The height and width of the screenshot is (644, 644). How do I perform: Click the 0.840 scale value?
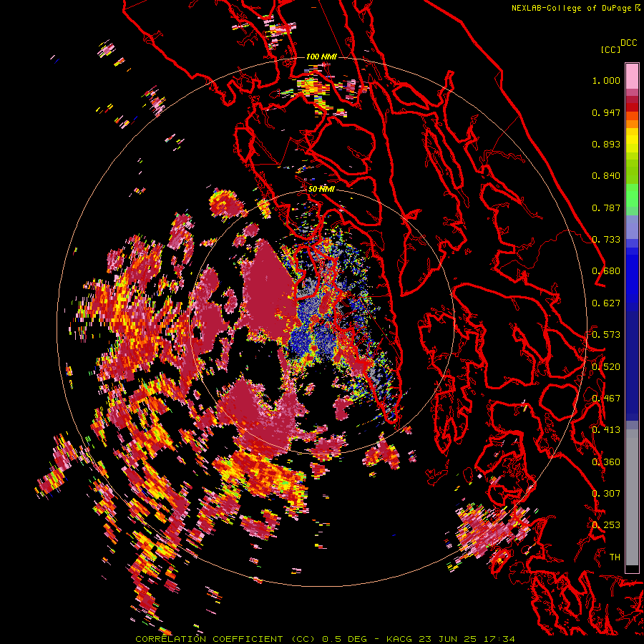pos(606,176)
